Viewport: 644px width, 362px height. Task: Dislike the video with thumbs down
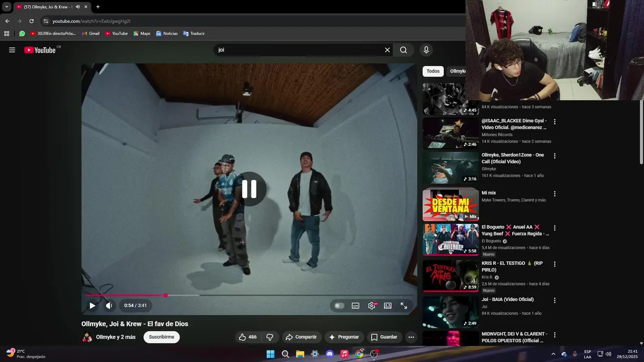tap(270, 337)
